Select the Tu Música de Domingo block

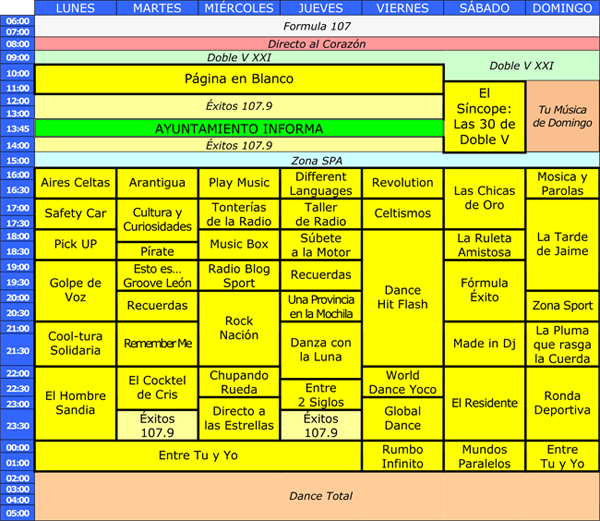click(562, 116)
